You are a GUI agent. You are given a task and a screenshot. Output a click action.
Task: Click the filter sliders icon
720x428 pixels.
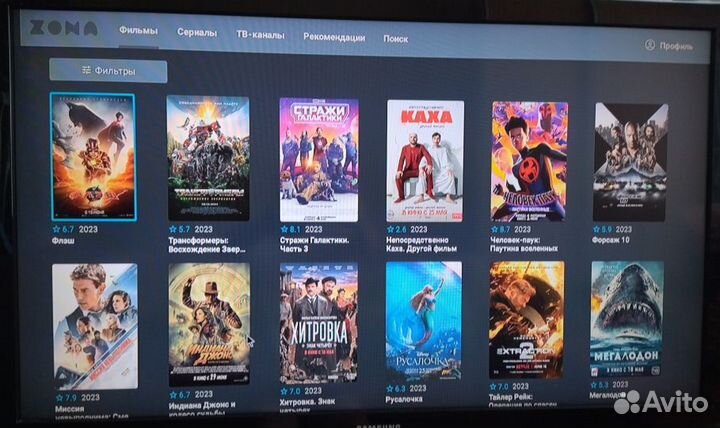pyautogui.click(x=86, y=70)
